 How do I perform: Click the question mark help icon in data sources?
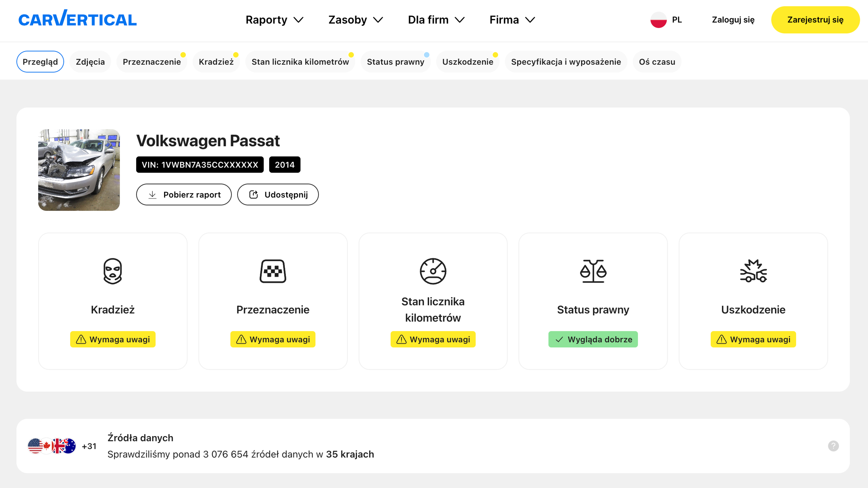tap(833, 446)
